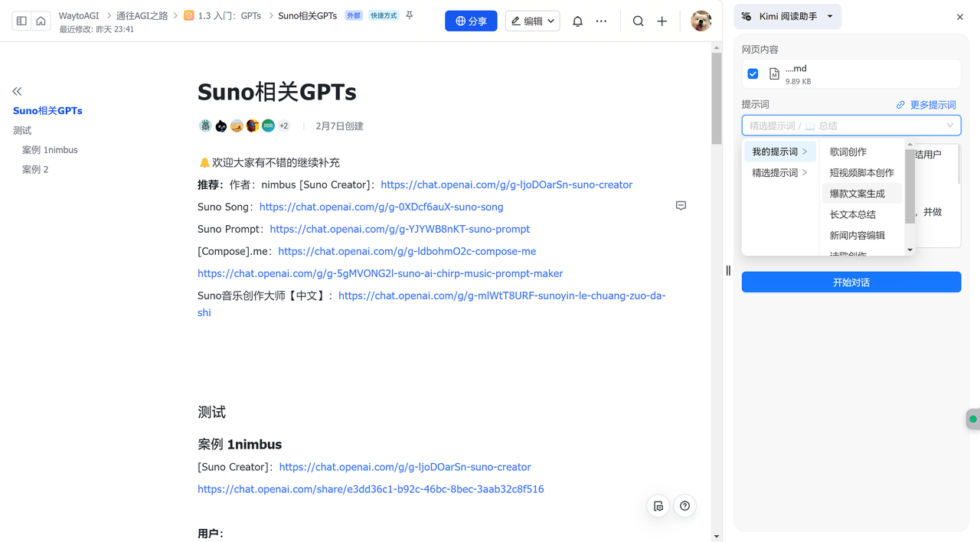Image resolution: width=980 pixels, height=542 pixels.
Task: Expand 我的提示词 submenu
Action: pyautogui.click(x=780, y=152)
